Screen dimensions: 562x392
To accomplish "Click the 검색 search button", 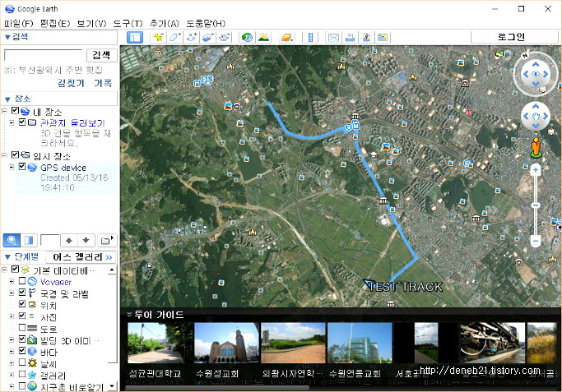I will tap(102, 55).
